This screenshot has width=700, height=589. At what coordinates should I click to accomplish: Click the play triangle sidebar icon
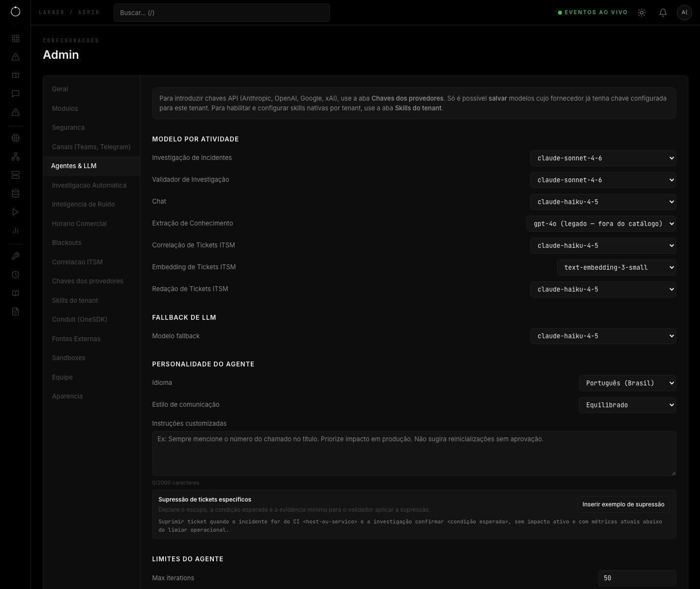pos(16,212)
